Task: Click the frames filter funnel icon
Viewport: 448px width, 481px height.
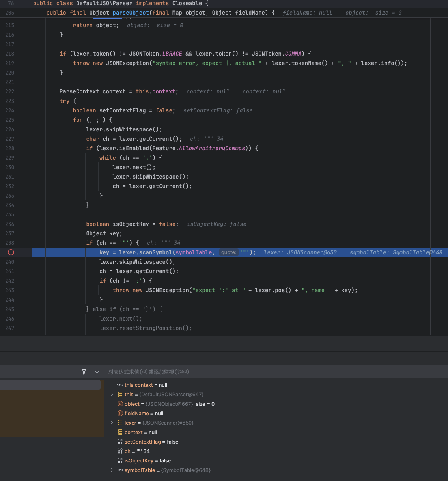Action: tap(84, 372)
